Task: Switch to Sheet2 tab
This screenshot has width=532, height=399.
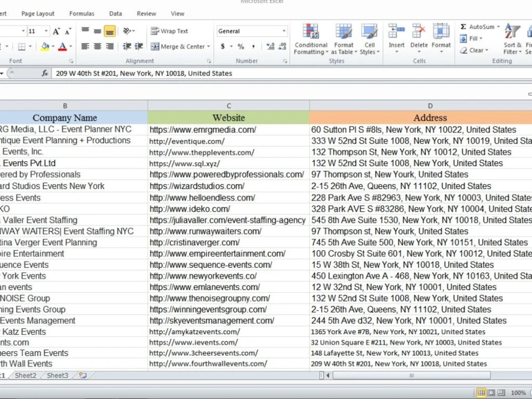Action: point(26,375)
